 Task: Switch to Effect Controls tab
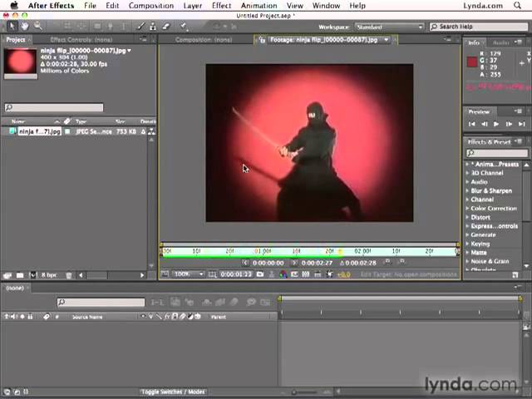coord(81,40)
